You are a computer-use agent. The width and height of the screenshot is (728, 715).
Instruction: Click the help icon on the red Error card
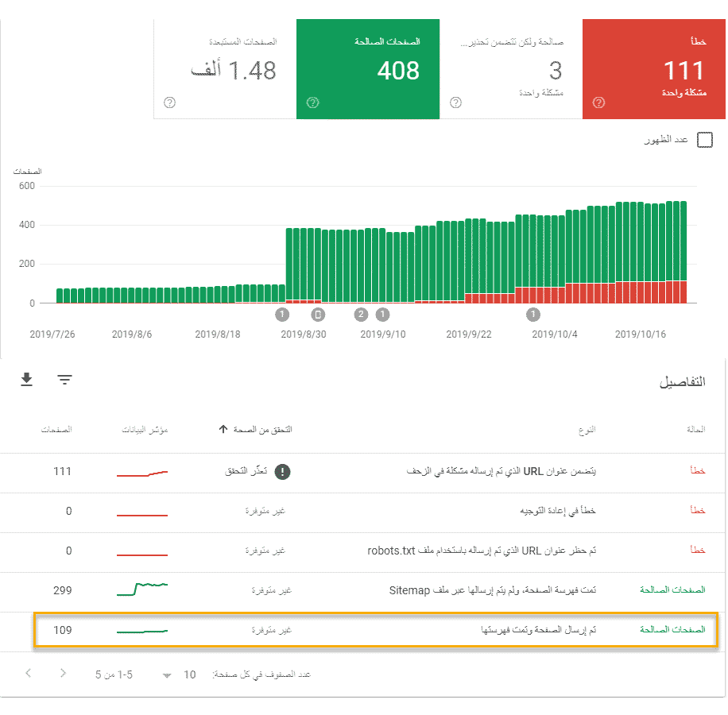click(x=598, y=102)
